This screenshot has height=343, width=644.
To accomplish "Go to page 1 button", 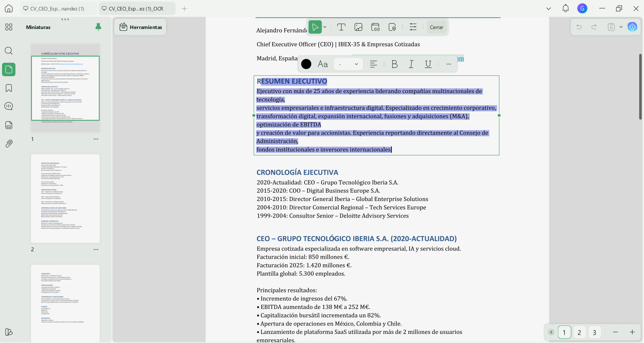I will (564, 332).
